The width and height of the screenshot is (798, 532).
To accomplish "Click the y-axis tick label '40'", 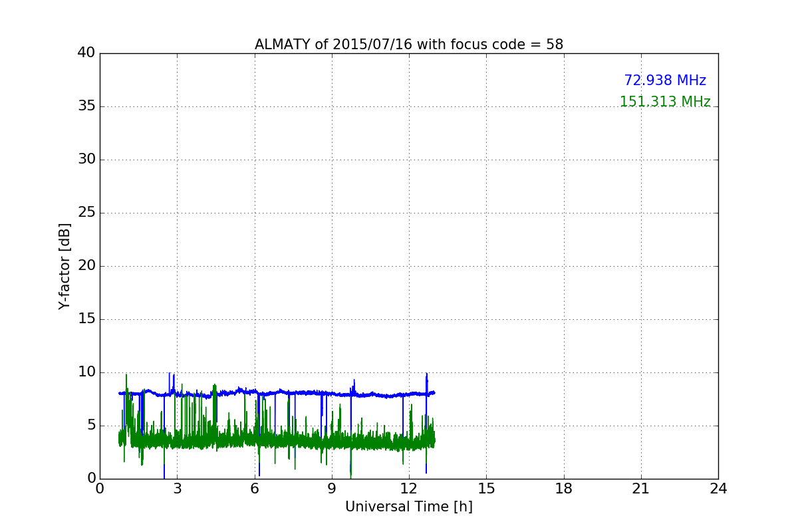I will tap(86, 53).
